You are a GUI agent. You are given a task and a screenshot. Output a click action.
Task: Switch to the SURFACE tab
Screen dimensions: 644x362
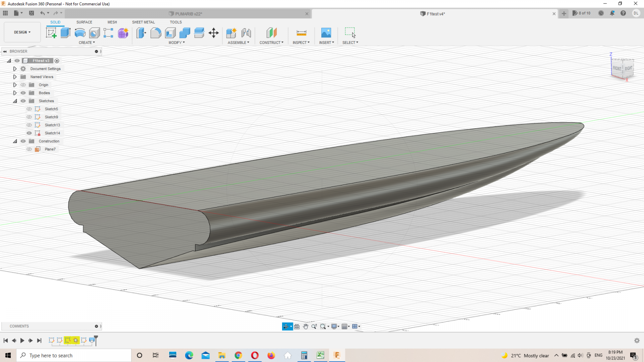click(84, 22)
